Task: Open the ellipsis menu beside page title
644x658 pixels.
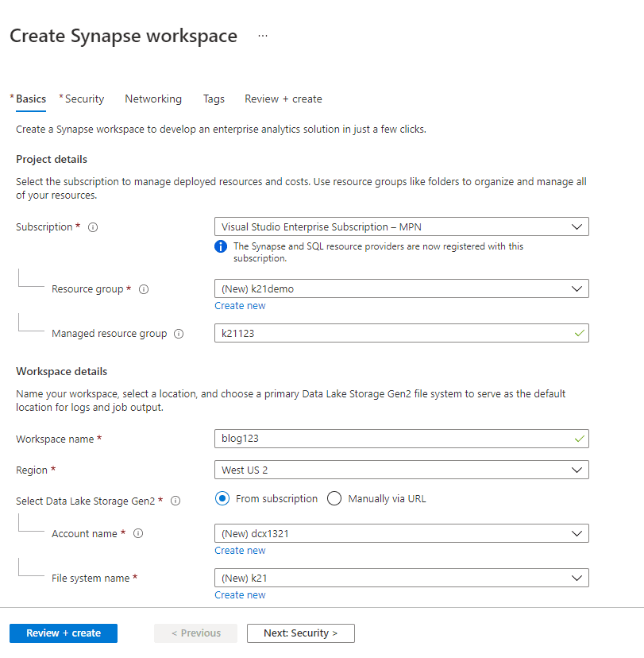Action: pyautogui.click(x=263, y=36)
